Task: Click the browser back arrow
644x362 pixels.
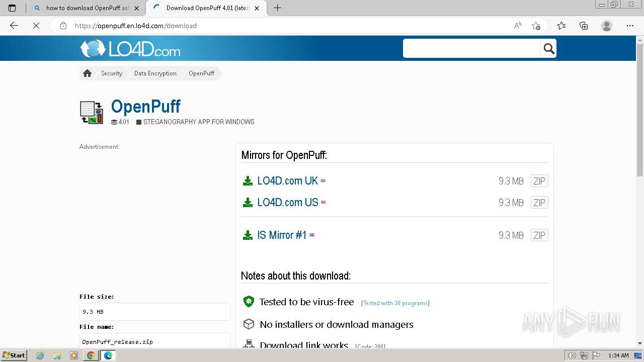Action: pos(14,26)
